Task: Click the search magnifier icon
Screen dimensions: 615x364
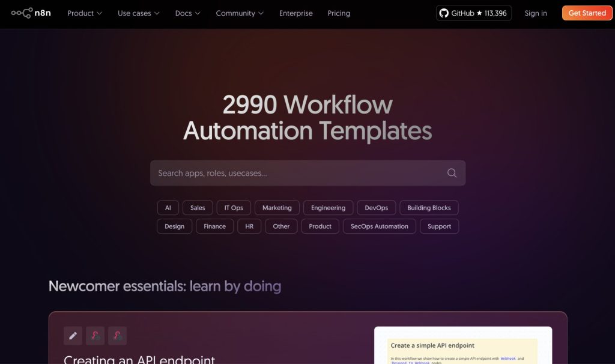Action: click(452, 173)
